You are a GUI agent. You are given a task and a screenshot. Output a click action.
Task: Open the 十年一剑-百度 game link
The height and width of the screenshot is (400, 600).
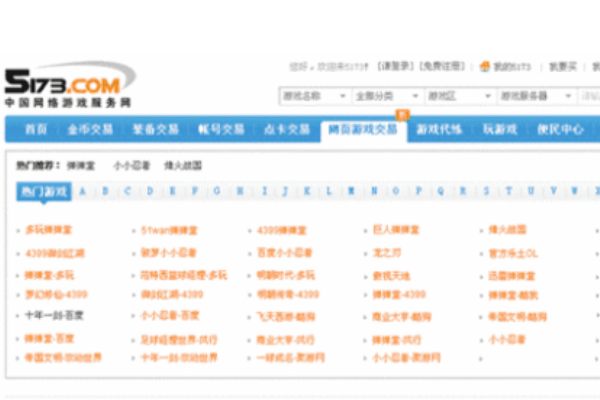pyautogui.click(x=54, y=315)
